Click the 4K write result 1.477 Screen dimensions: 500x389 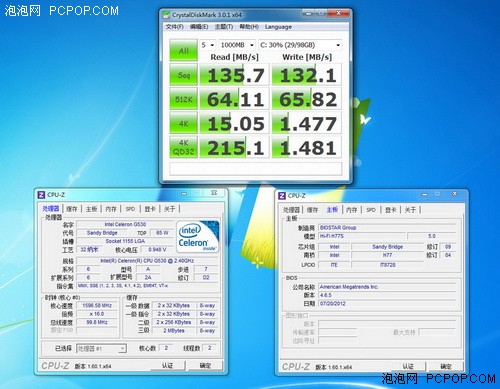pos(307,123)
